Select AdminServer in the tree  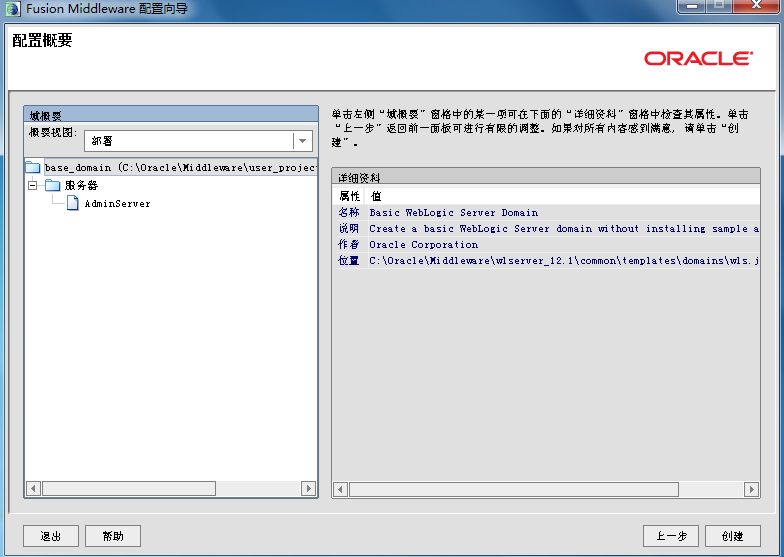(118, 204)
